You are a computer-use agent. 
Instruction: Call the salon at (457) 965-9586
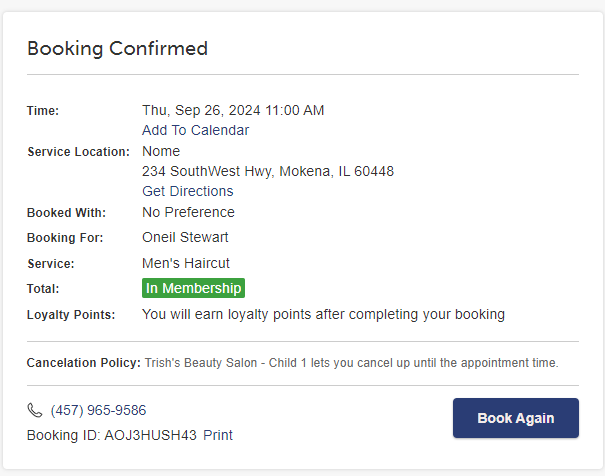tap(98, 410)
